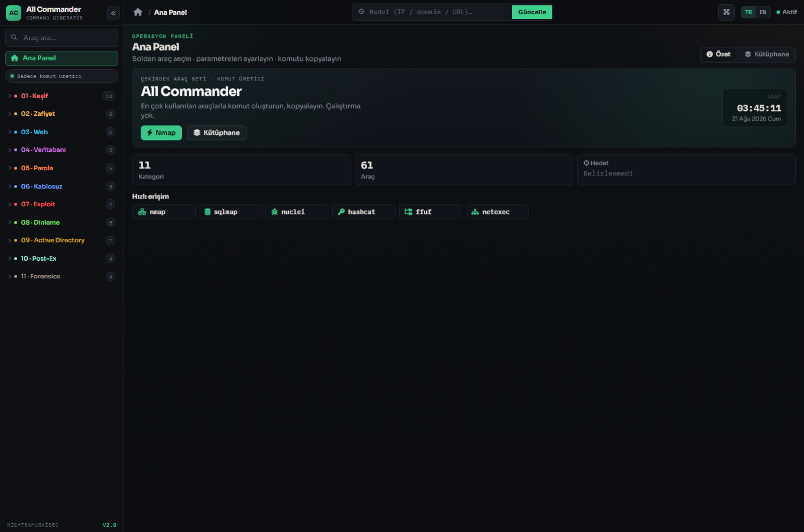Image resolution: width=804 pixels, height=532 pixels.
Task: Expand the 03 · Web category
Action: click(61, 132)
